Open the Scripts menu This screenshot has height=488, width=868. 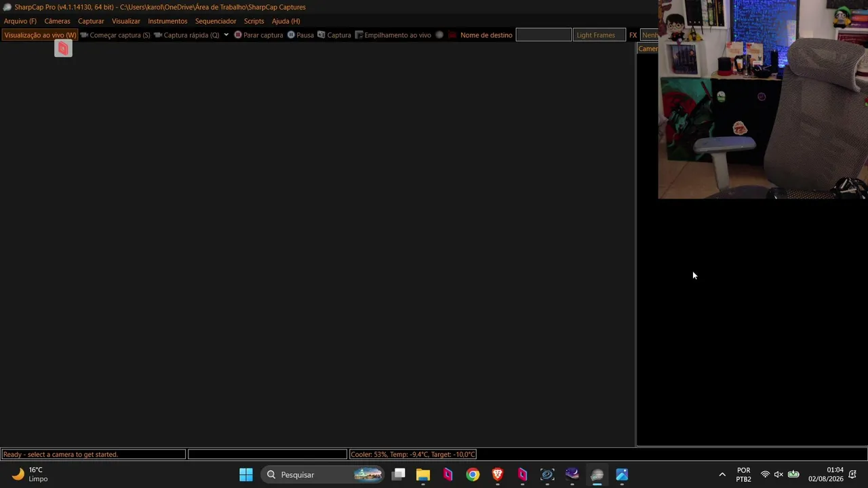pos(254,21)
